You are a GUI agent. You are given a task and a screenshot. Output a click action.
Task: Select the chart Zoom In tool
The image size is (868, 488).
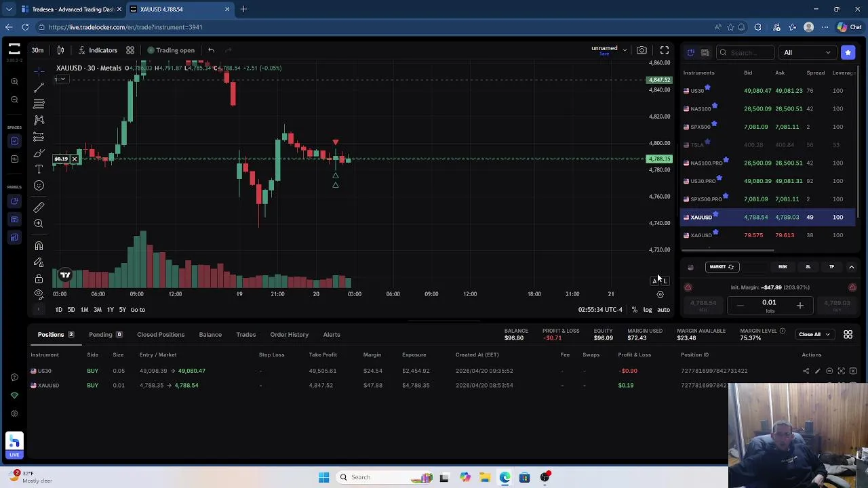(x=39, y=224)
